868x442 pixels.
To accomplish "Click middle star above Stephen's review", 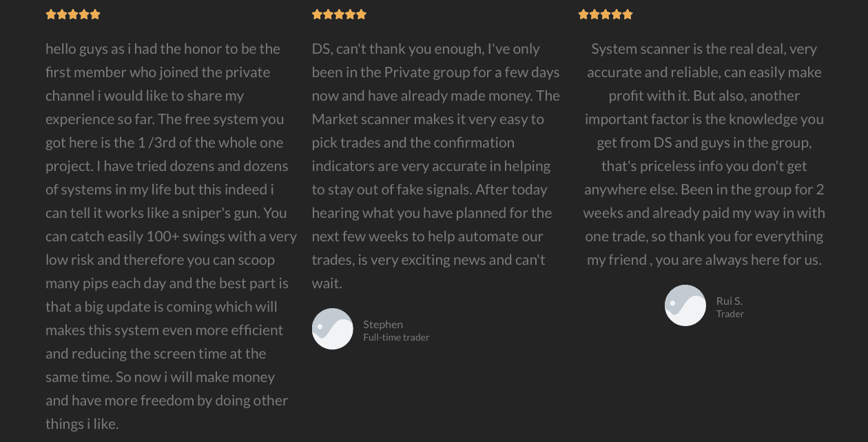I will pos(339,14).
